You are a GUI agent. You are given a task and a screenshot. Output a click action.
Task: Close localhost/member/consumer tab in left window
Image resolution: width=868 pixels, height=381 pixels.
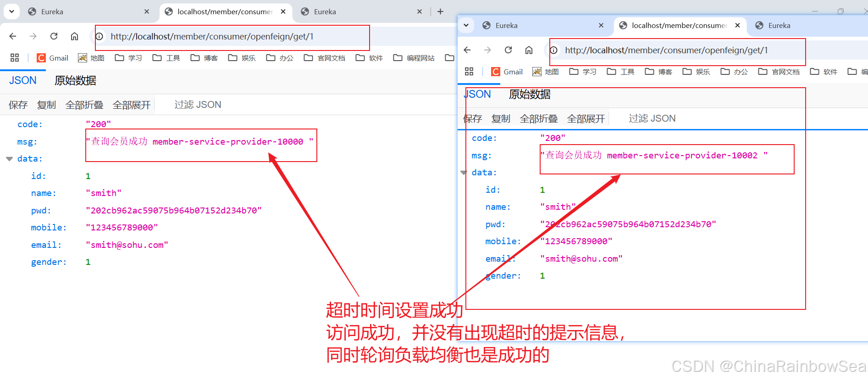click(283, 11)
